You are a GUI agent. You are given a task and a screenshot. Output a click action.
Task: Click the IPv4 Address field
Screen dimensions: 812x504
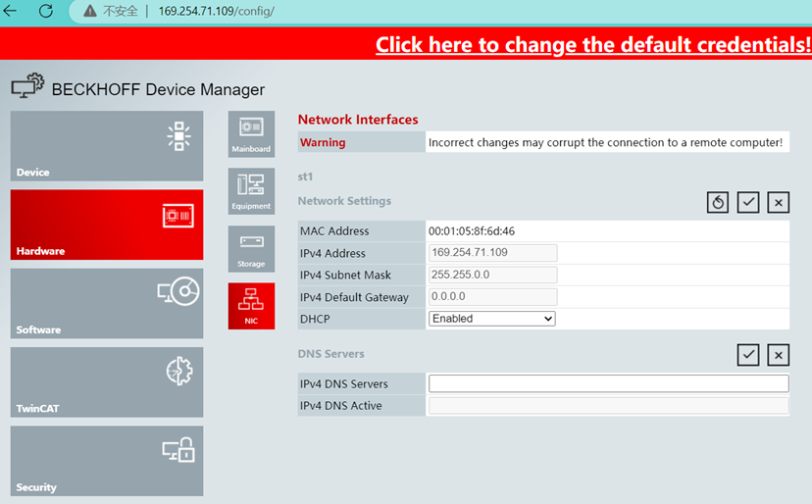492,253
